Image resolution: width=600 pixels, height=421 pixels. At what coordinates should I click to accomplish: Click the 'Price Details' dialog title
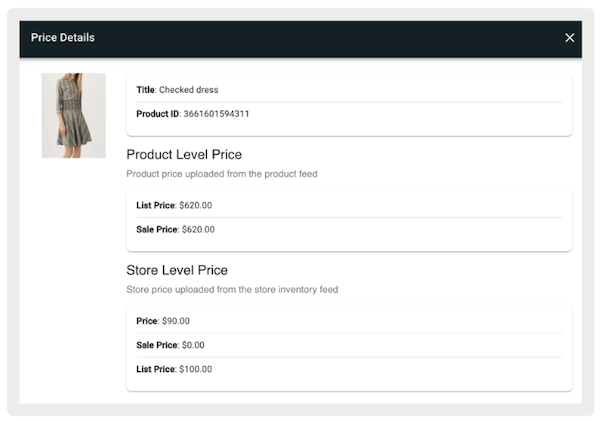click(x=63, y=38)
